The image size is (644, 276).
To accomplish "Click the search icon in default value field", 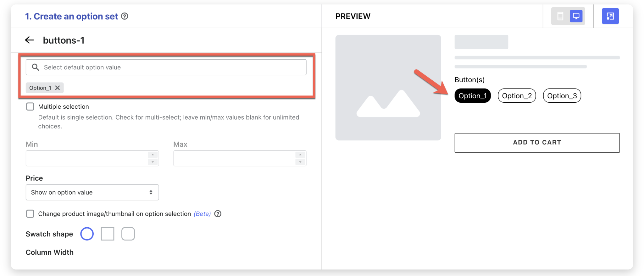I will click(36, 67).
